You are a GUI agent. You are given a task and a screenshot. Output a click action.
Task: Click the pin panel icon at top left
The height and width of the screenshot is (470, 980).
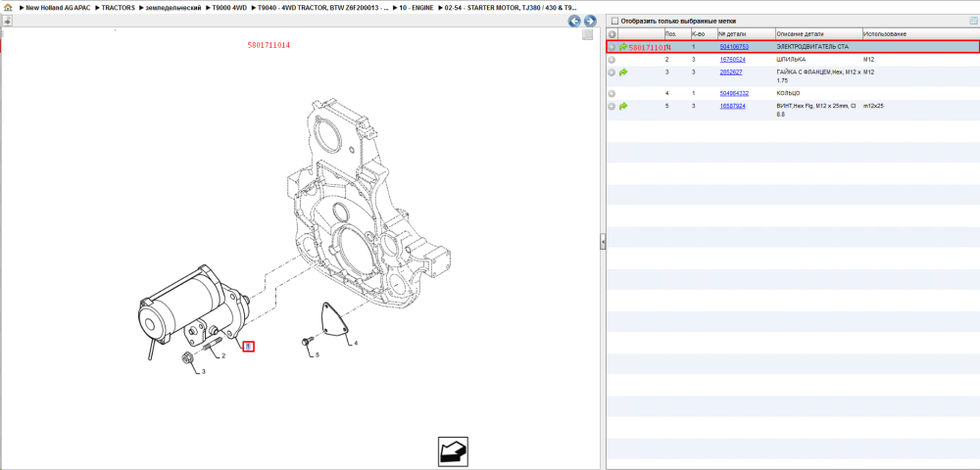coord(6,21)
